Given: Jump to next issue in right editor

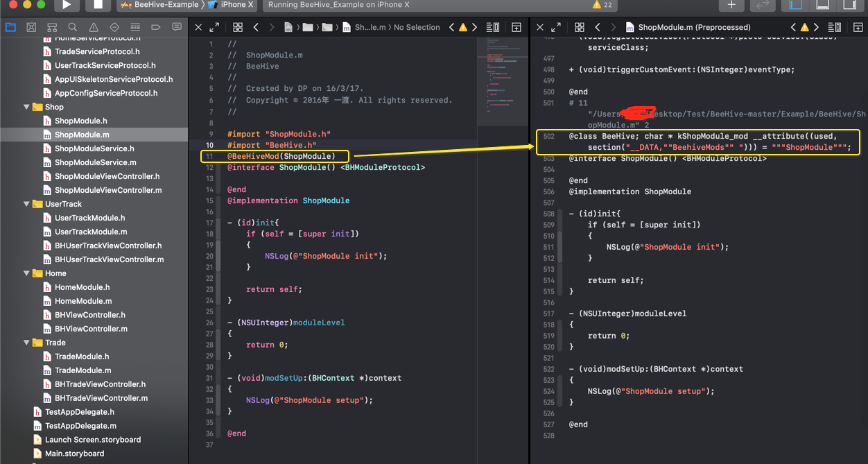Looking at the screenshot, I should [815, 28].
